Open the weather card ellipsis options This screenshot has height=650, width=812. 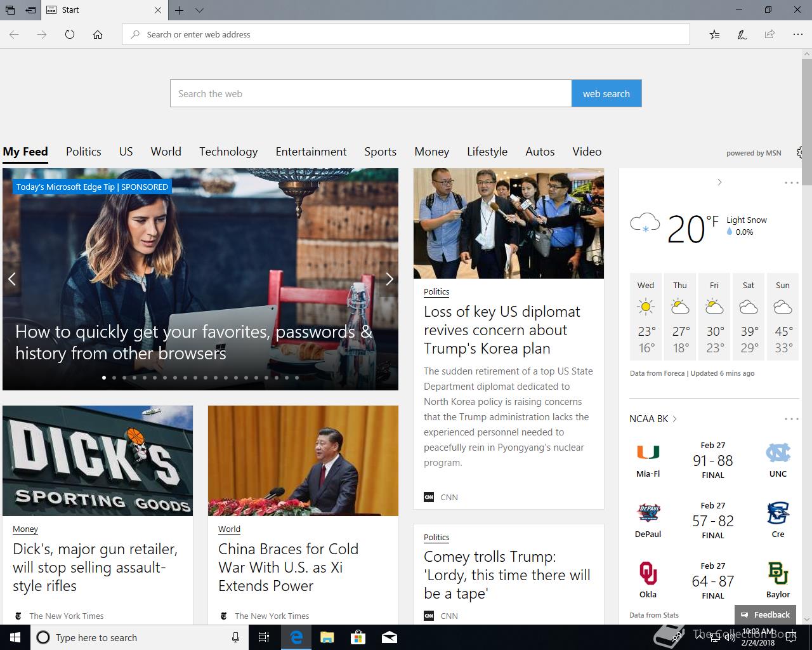[791, 183]
